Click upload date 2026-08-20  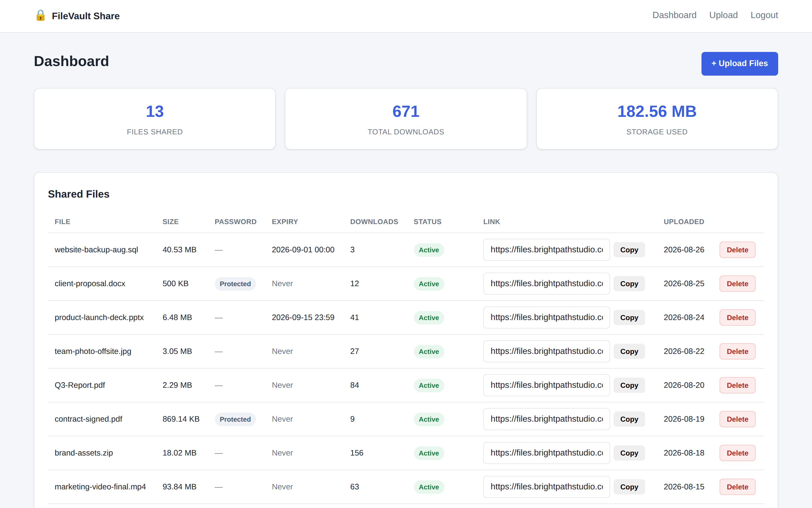(x=683, y=385)
